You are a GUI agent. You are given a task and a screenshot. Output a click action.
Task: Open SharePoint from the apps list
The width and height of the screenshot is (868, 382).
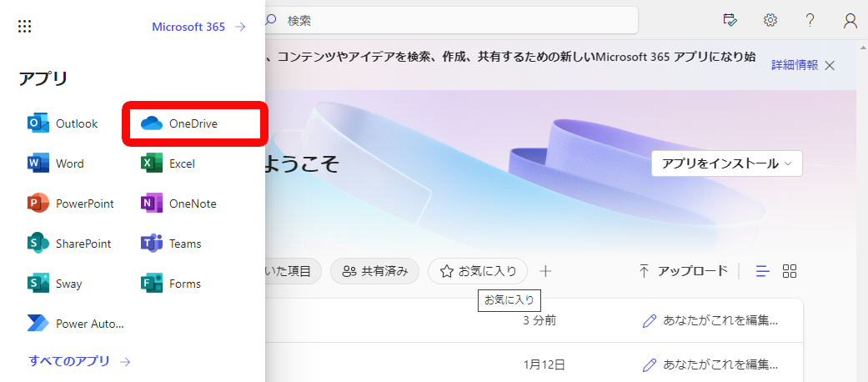click(x=70, y=244)
